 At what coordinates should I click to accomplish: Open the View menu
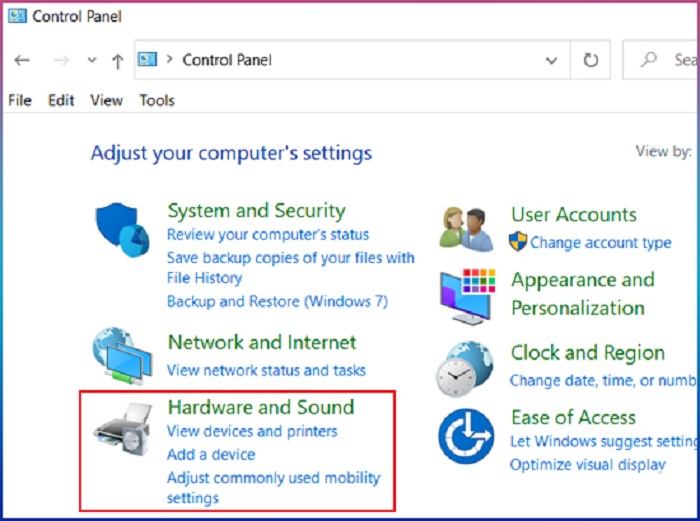[106, 100]
